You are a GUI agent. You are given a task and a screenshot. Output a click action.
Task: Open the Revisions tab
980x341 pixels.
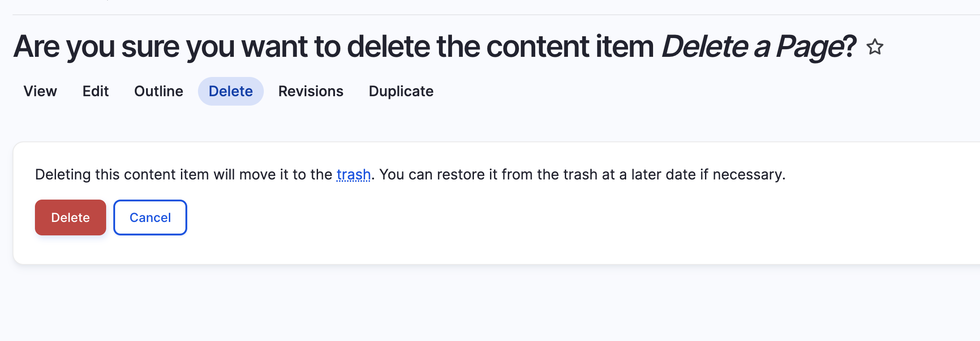tap(311, 91)
